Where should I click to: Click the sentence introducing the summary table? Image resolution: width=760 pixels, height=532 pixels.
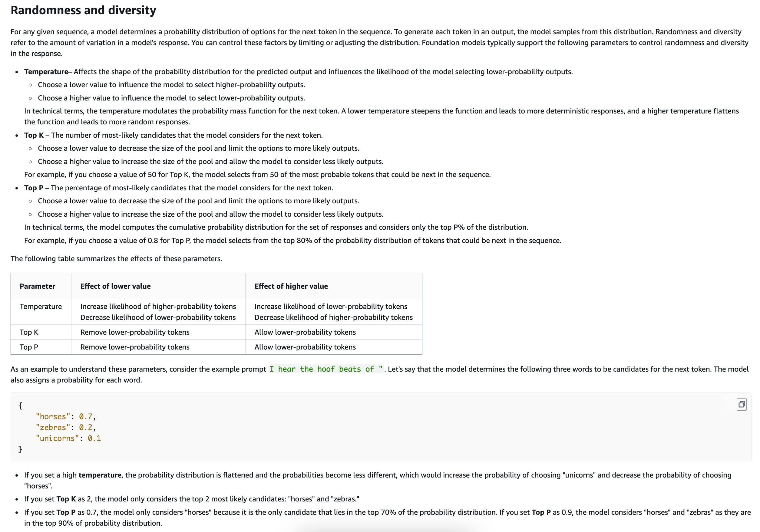pos(116,259)
